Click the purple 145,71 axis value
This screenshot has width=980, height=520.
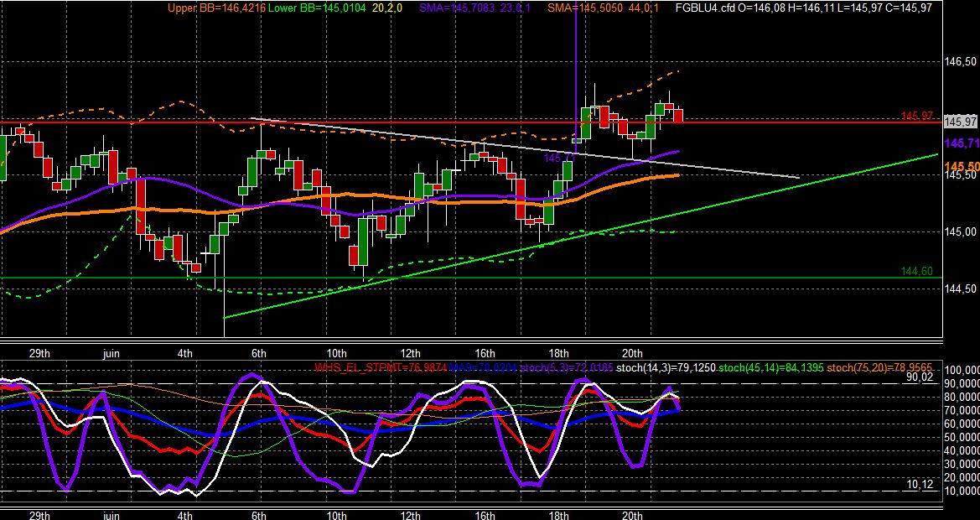tap(962, 143)
